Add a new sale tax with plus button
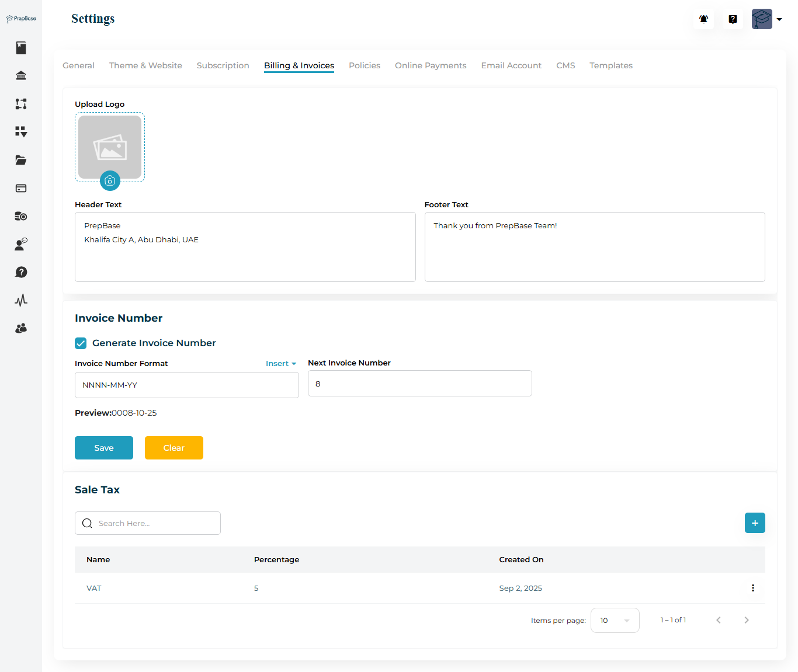The width and height of the screenshot is (798, 672). click(755, 523)
